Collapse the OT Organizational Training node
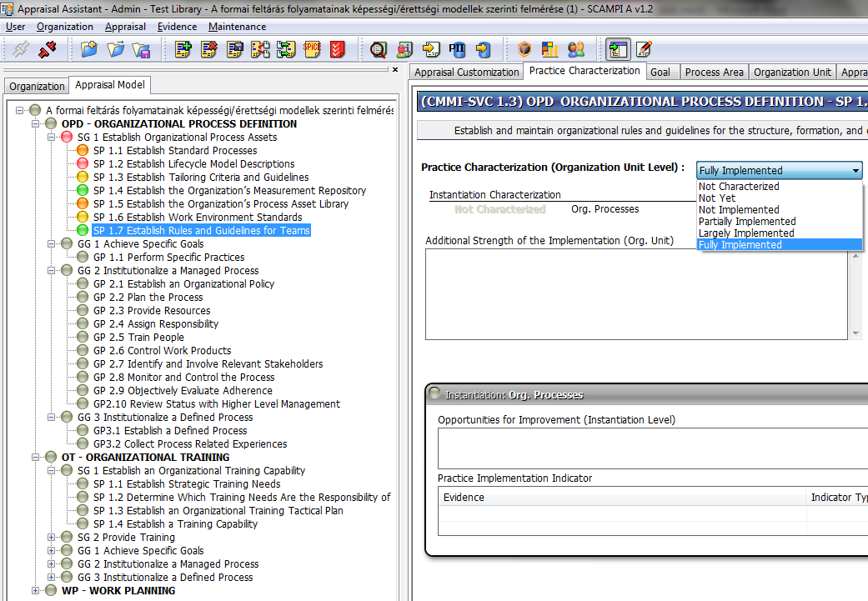This screenshot has height=601, width=868. [x=35, y=457]
